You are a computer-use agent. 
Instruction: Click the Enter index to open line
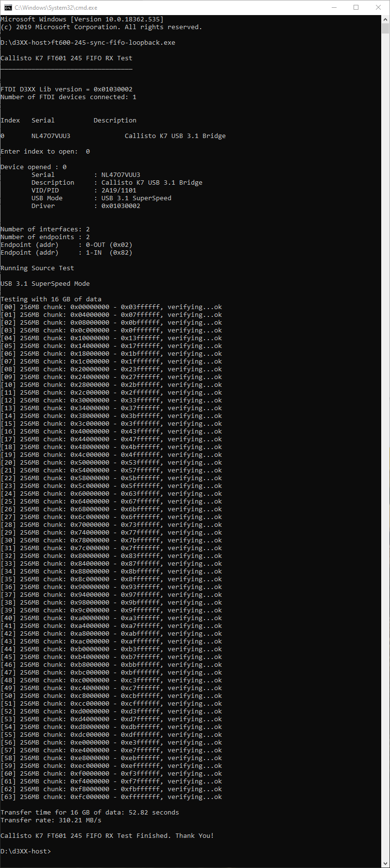coord(45,152)
